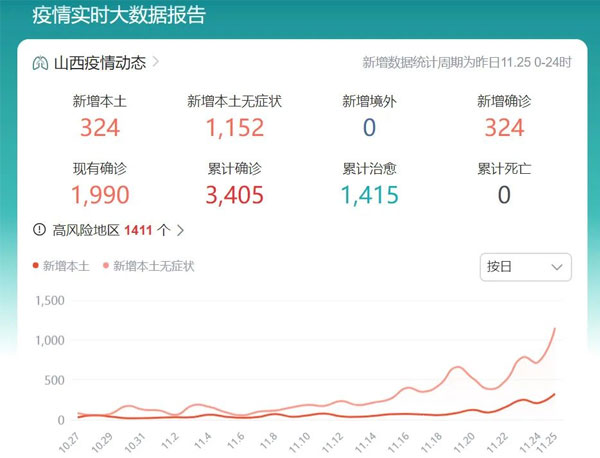Click the warning icon next to 高风险地区

39,229
